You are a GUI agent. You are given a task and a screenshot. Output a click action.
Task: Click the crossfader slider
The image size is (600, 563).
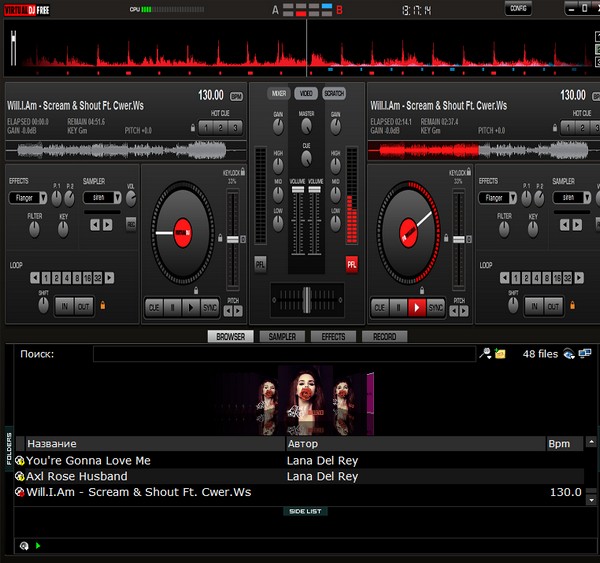pyautogui.click(x=306, y=298)
